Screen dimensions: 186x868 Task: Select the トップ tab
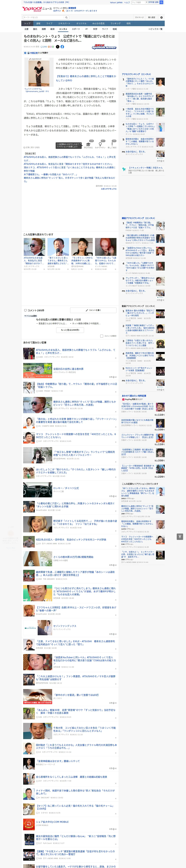[27, 24]
